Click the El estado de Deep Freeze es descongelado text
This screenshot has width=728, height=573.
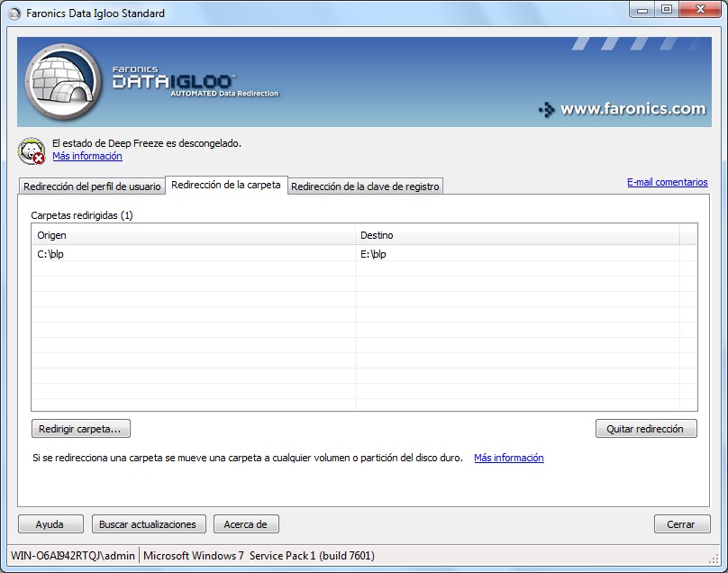click(x=147, y=143)
